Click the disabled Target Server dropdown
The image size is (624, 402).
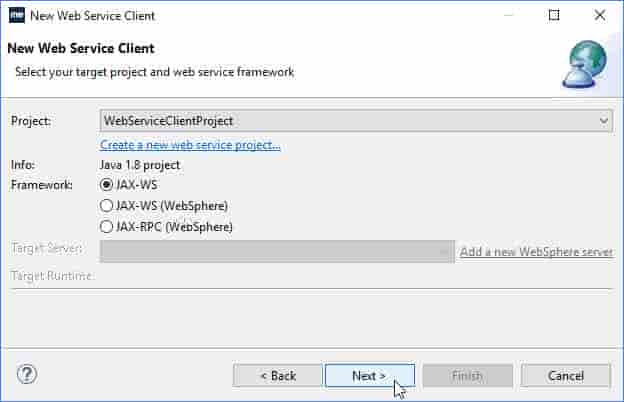(x=277, y=251)
